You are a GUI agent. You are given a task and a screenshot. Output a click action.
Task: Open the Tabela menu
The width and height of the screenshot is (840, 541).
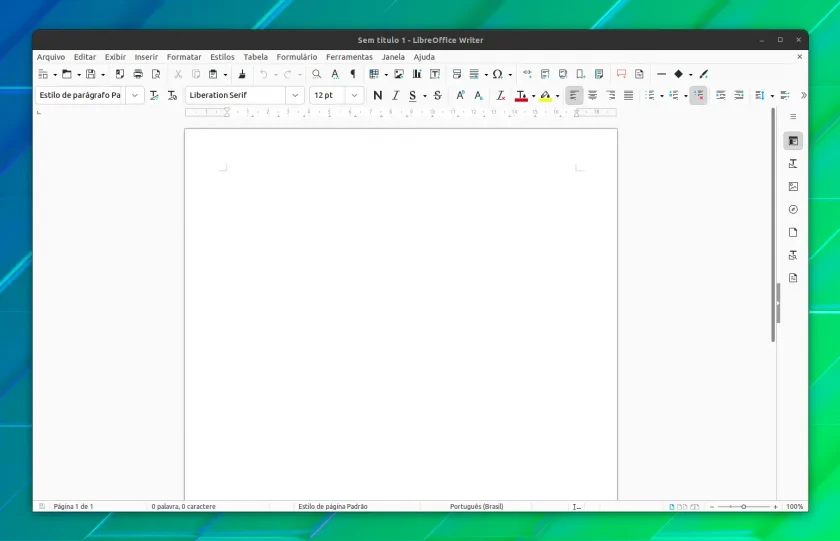(256, 57)
